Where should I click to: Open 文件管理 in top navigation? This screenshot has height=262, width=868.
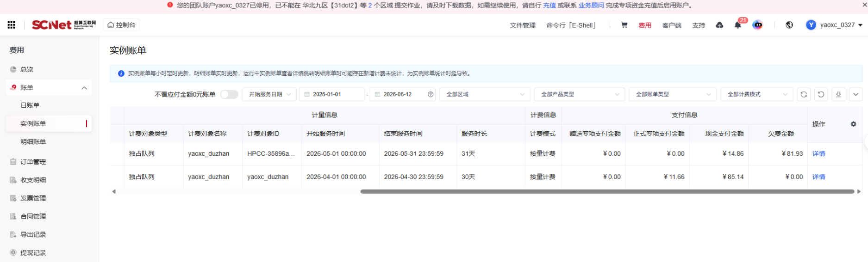(523, 25)
